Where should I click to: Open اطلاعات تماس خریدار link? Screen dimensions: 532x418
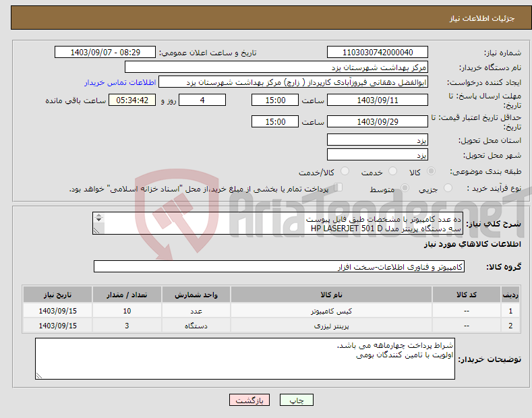point(120,82)
